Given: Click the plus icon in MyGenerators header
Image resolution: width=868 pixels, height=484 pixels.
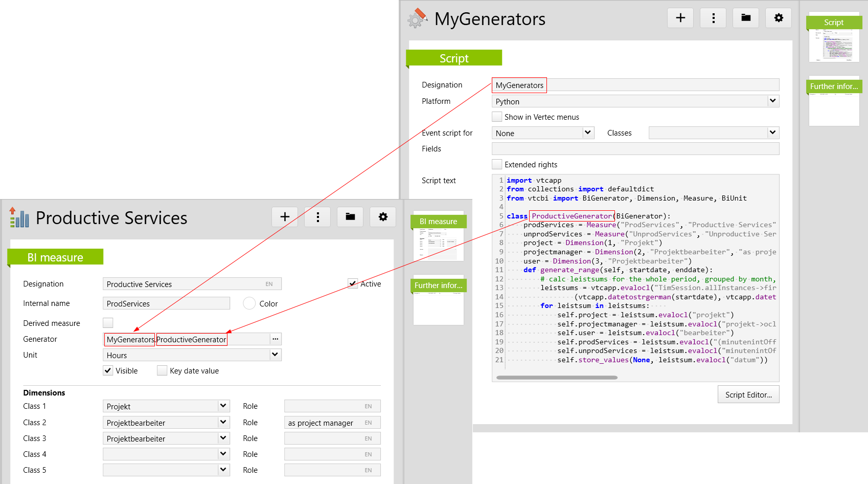Looking at the screenshot, I should 680,18.
